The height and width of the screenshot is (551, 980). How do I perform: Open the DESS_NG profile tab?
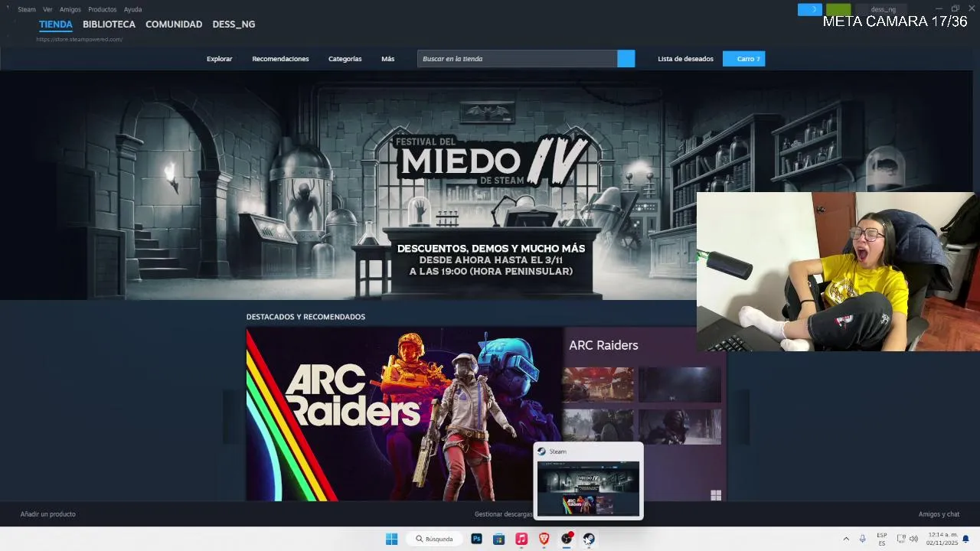coord(234,24)
